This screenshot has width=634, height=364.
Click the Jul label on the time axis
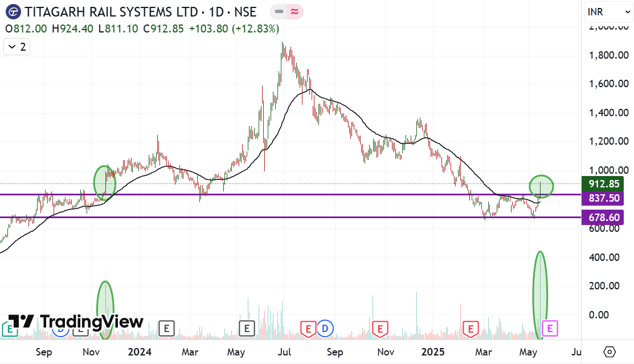pos(284,352)
